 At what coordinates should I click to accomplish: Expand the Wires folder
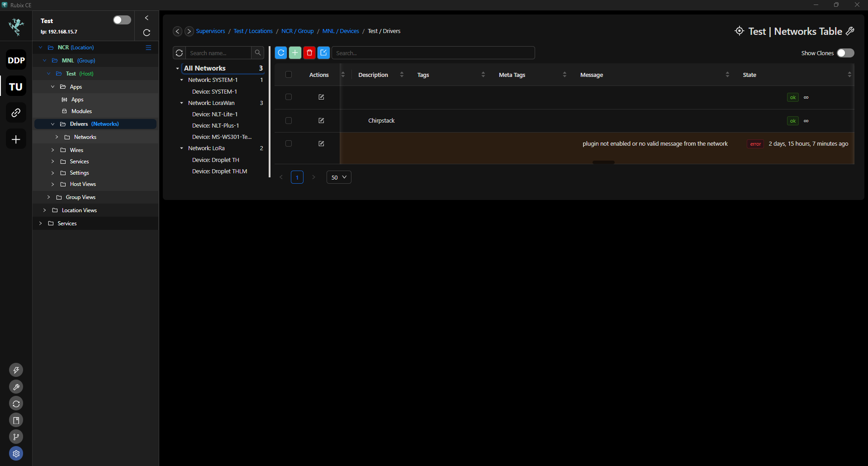coord(53,150)
